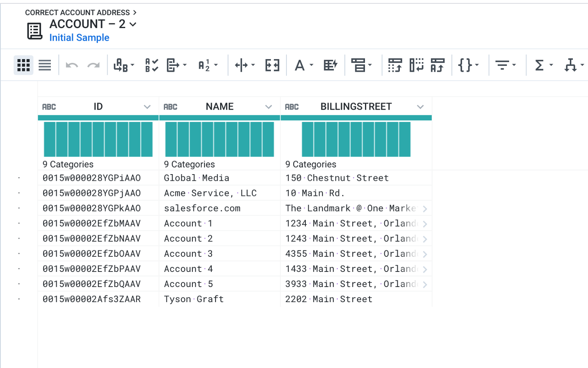Click the merge columns icon
Viewport: 588px width, 368px height.
(x=272, y=65)
